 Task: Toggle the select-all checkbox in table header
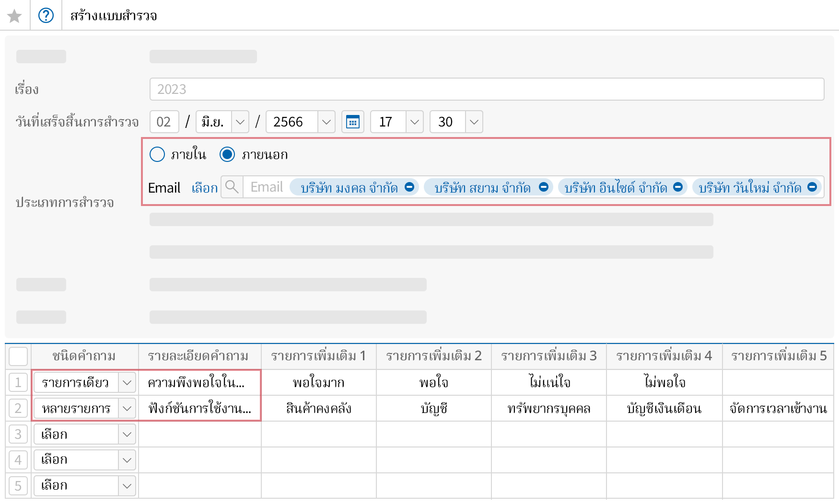18,356
